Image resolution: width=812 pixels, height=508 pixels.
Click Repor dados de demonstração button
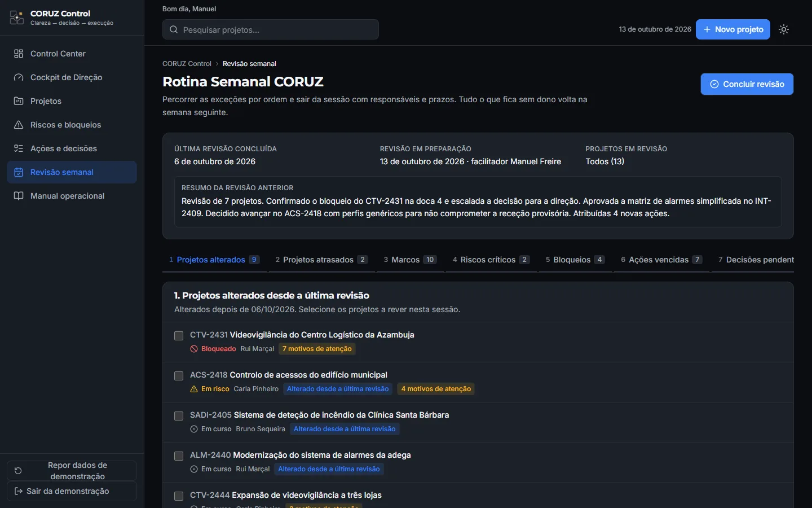click(x=72, y=471)
